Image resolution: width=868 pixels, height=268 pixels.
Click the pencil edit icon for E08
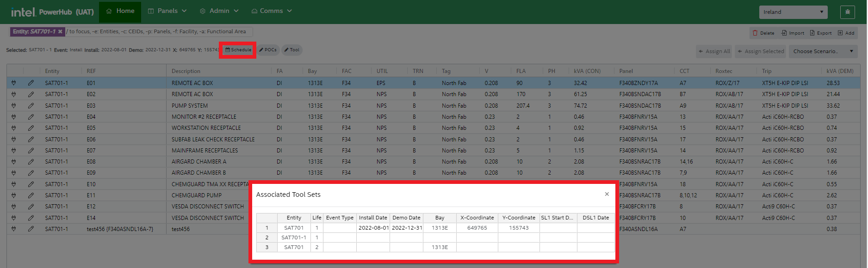pyautogui.click(x=31, y=162)
